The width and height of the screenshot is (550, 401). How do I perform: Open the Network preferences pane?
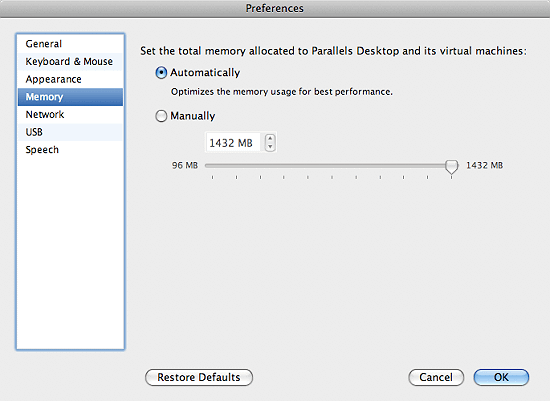tap(70, 114)
